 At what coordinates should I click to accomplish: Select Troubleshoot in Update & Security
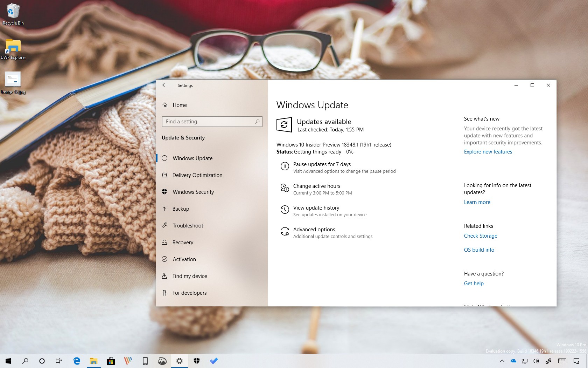pos(188,225)
